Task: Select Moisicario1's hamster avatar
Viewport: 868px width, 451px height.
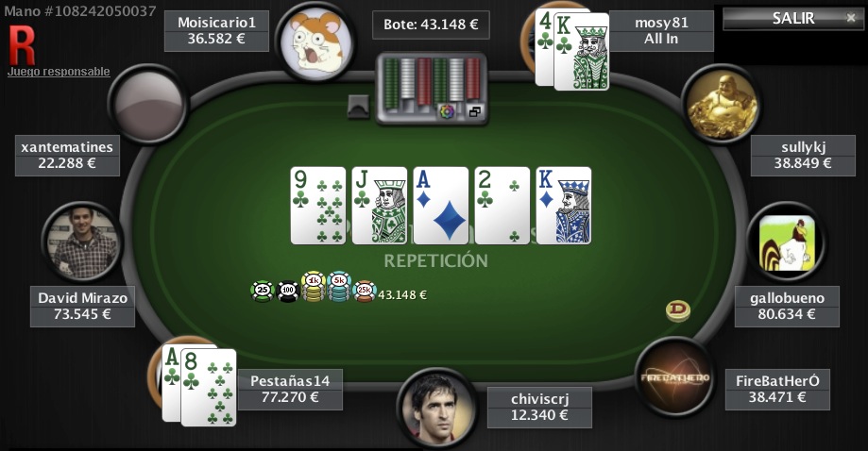Action: 315,42
